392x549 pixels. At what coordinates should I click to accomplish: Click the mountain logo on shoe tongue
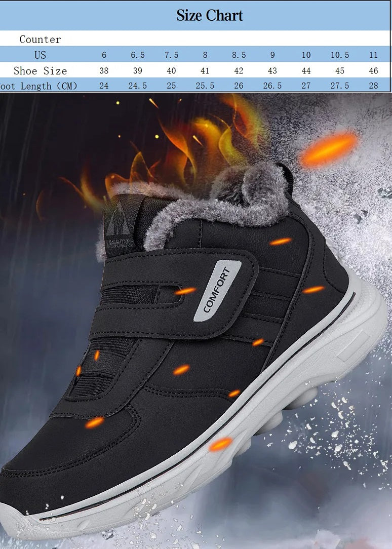(x=119, y=221)
